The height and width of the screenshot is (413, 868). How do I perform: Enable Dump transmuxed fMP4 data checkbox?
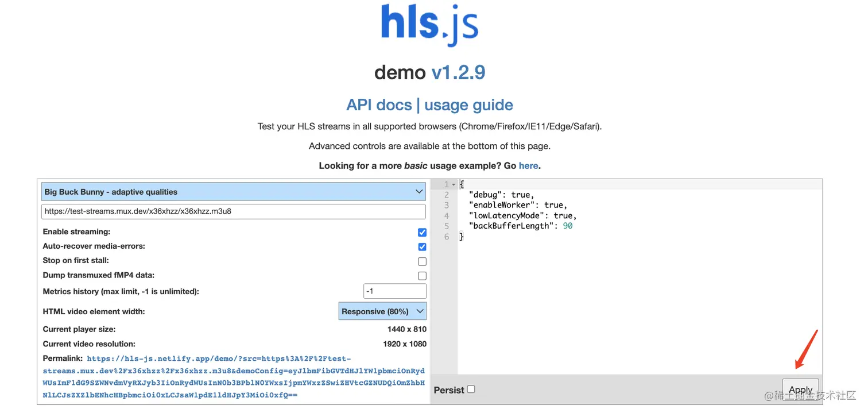tap(422, 276)
